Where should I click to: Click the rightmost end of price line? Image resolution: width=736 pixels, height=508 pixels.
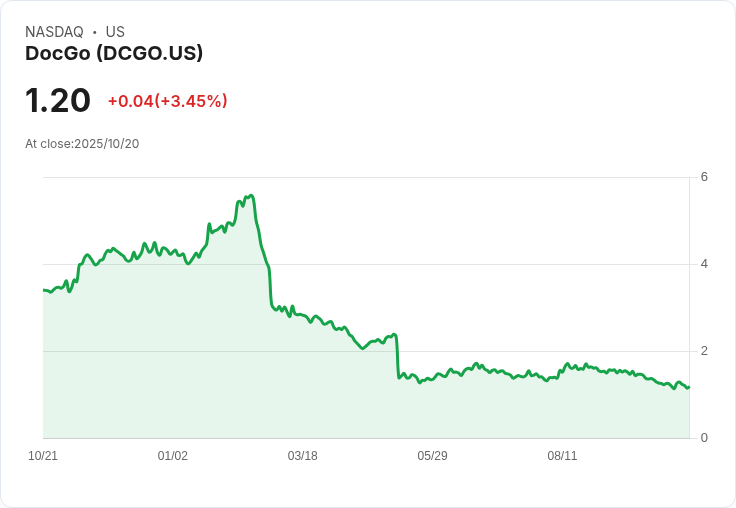coord(689,387)
